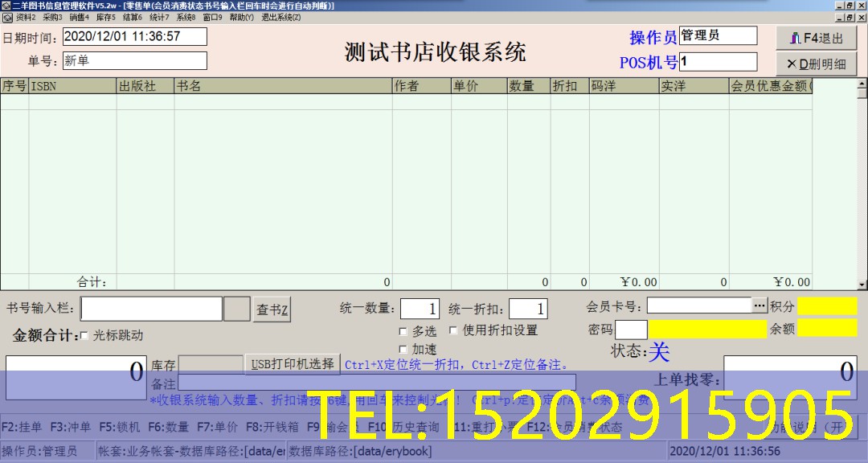
Task: Click the USB打印机选择 button
Action: point(293,363)
